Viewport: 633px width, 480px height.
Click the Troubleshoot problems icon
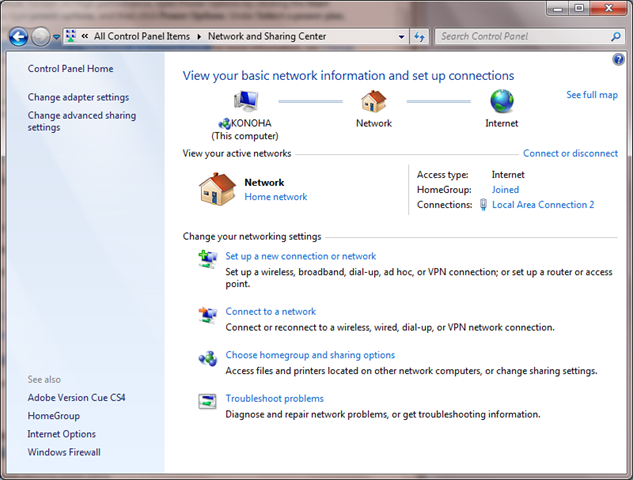pos(208,402)
